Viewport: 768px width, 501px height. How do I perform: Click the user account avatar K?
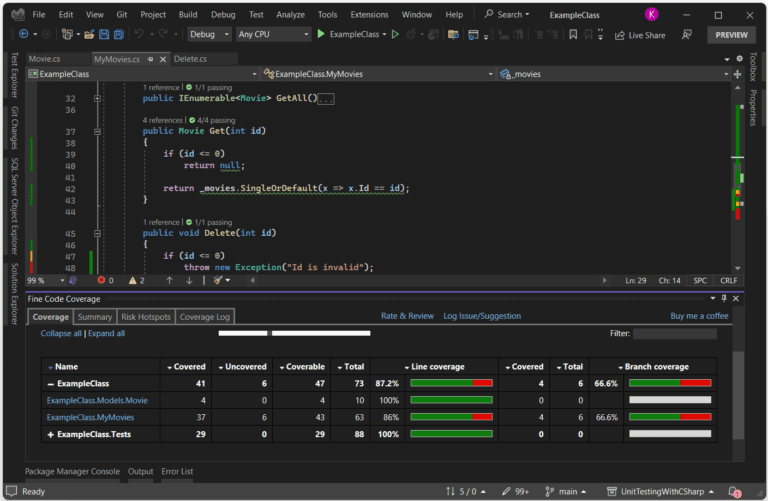click(651, 14)
